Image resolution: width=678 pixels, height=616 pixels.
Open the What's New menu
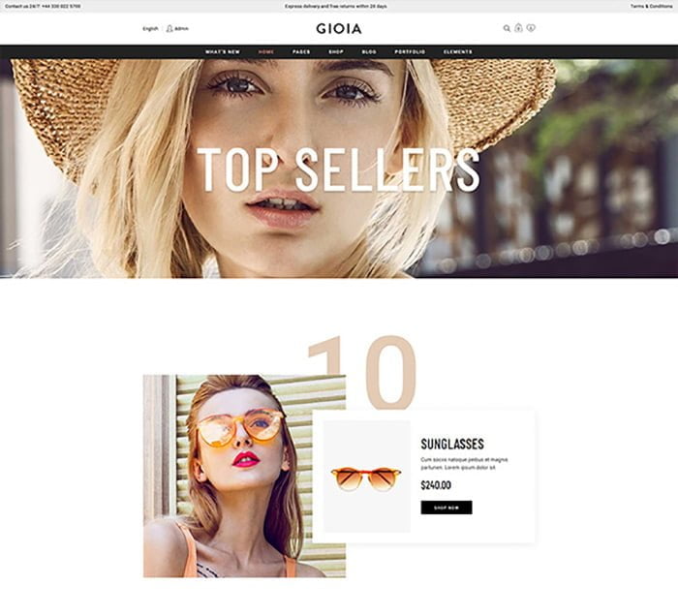pos(222,52)
